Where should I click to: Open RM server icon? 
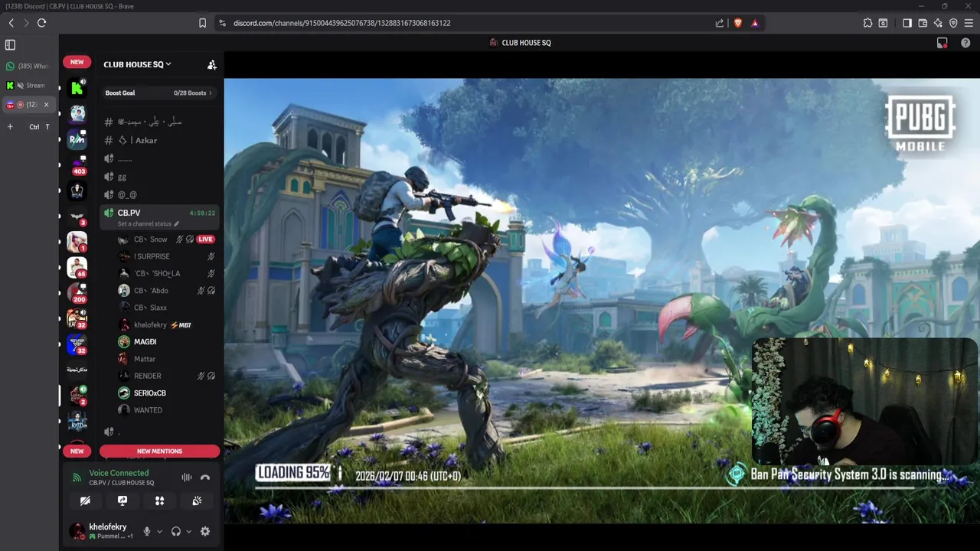pyautogui.click(x=77, y=139)
